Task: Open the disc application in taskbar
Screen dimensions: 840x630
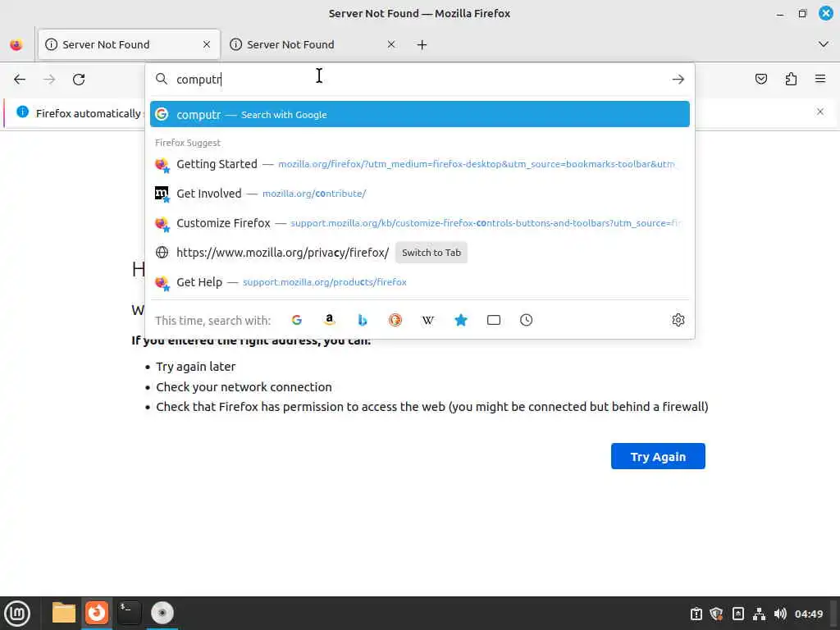Action: (x=162, y=613)
